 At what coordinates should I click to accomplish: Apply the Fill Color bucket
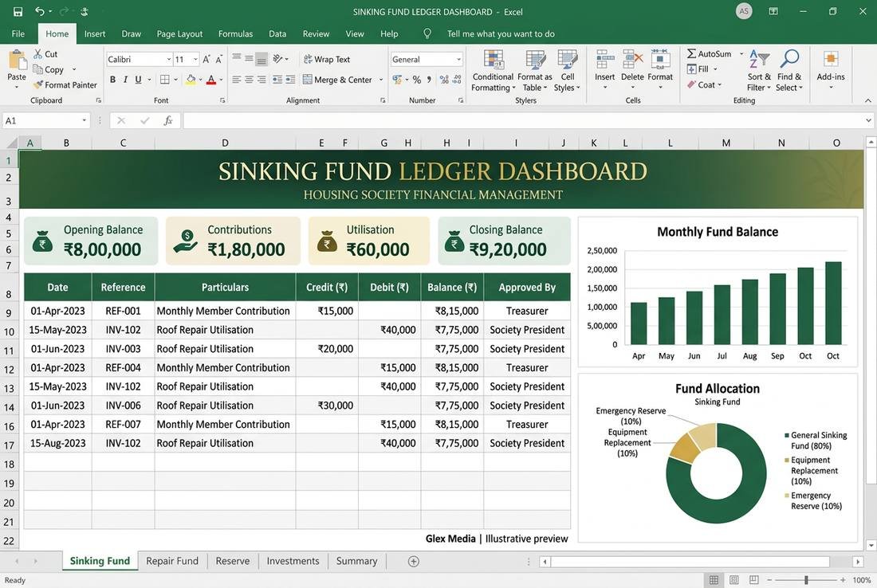(191, 80)
